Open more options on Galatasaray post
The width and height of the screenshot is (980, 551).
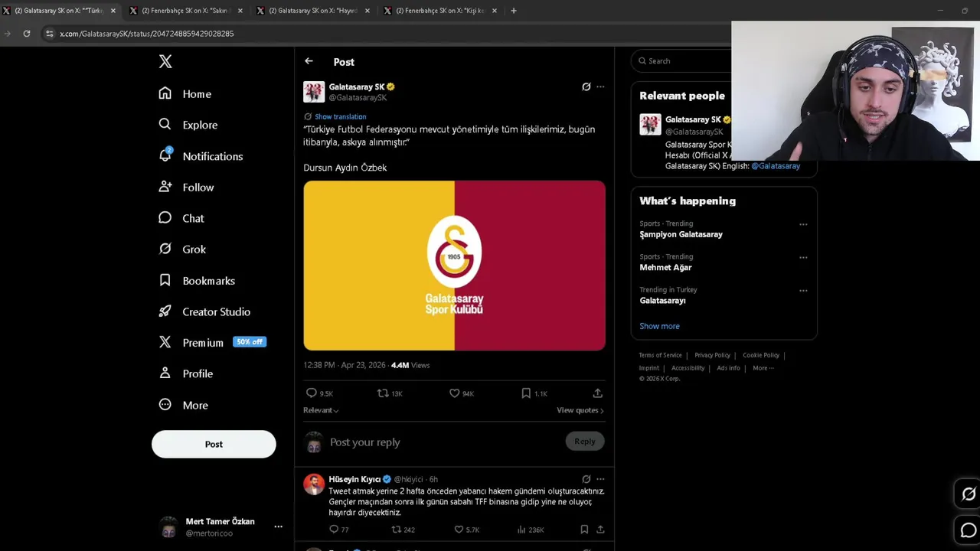[600, 86]
